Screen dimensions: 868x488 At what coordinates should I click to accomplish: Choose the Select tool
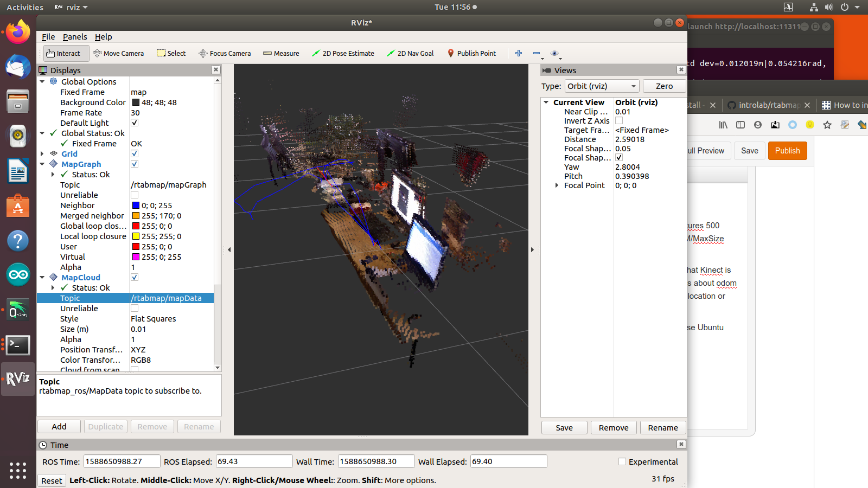171,53
